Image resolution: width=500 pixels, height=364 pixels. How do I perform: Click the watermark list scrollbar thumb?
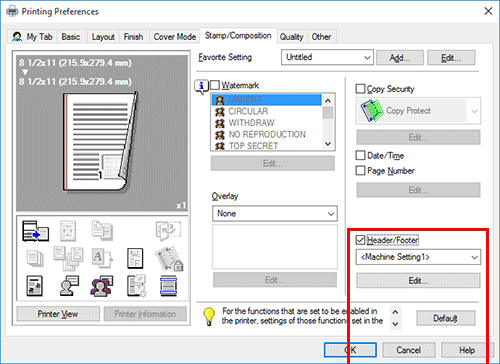pyautogui.click(x=328, y=113)
